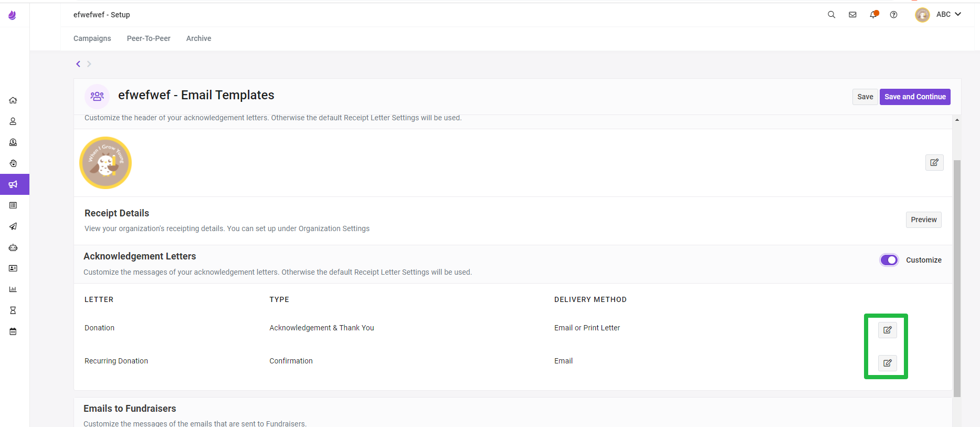Open the robot automation icon in sidebar

point(13,247)
